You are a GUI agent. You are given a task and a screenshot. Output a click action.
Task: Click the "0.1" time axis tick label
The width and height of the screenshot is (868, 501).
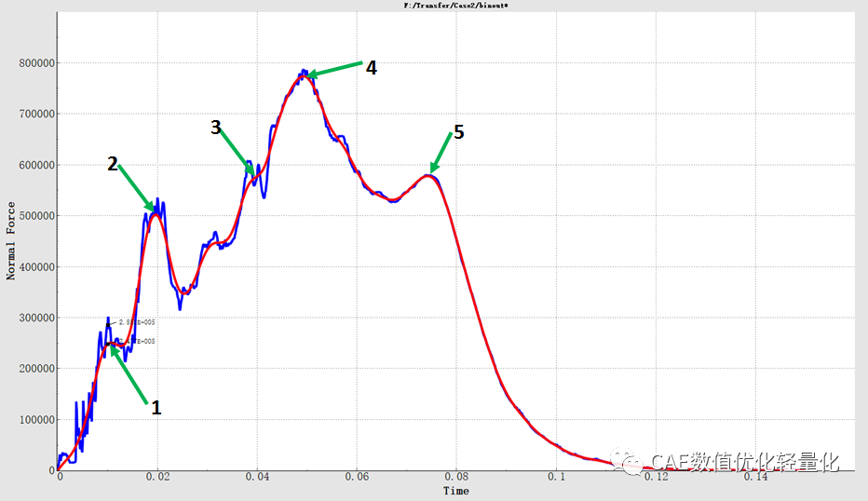pyautogui.click(x=557, y=477)
